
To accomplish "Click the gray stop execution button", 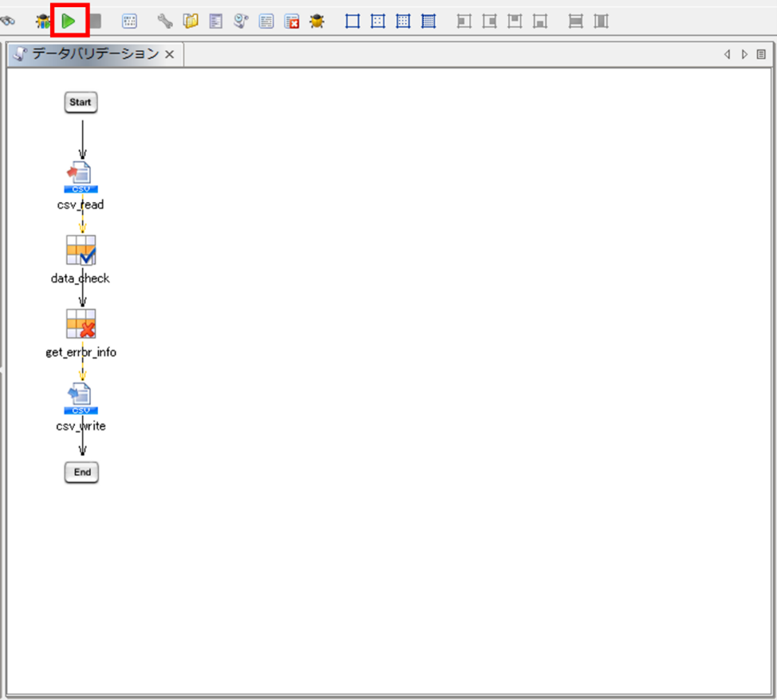I will [96, 22].
